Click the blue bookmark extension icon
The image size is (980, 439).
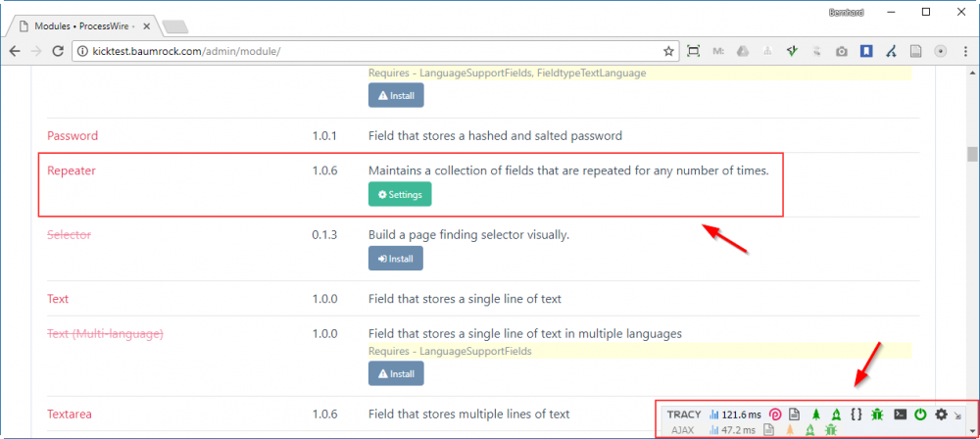866,51
